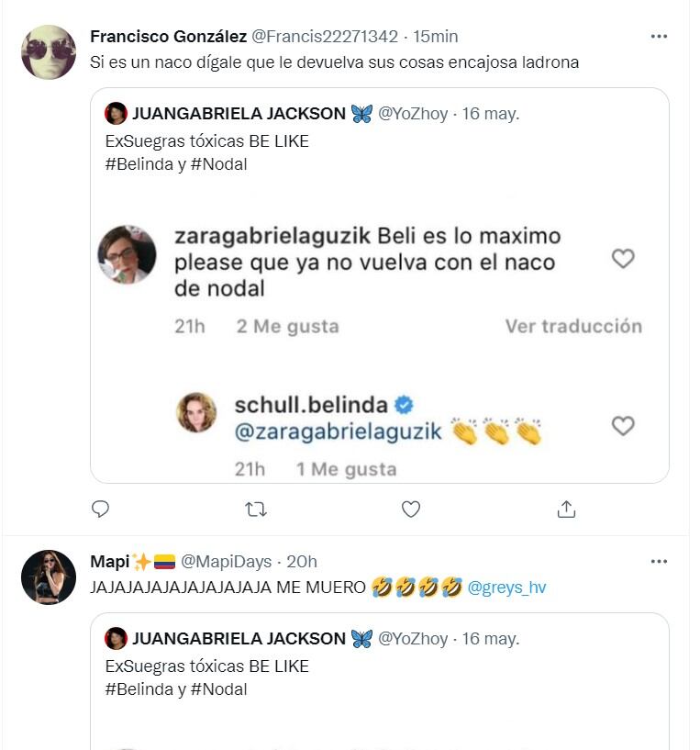
Task: Click zaragabrielaguzik's avatar in screenshot
Action: click(127, 255)
